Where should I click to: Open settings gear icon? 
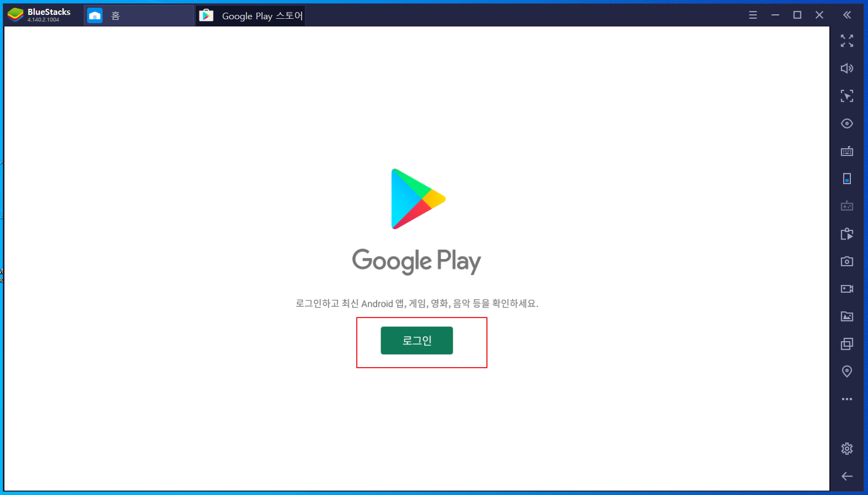(x=847, y=449)
